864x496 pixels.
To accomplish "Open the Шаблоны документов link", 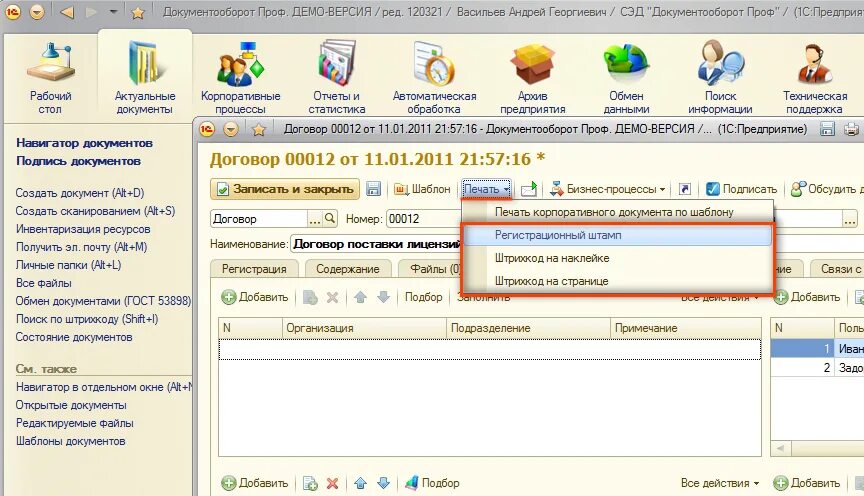I will pyautogui.click(x=71, y=441).
